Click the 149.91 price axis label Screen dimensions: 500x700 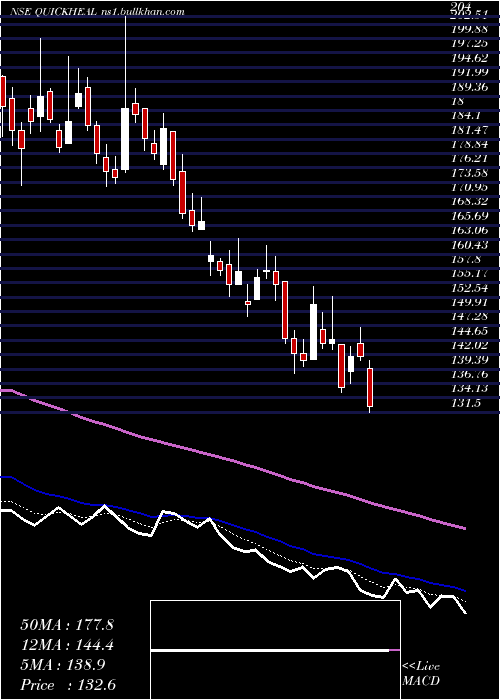(469, 302)
